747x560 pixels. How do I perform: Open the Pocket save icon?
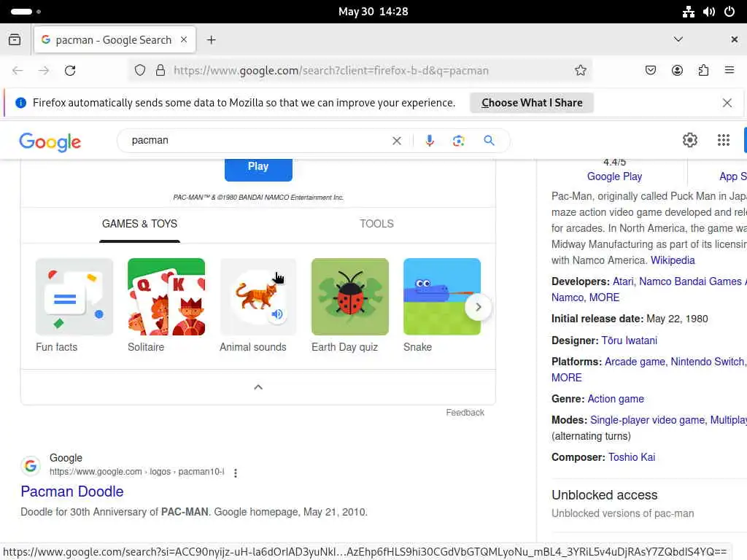650,71
